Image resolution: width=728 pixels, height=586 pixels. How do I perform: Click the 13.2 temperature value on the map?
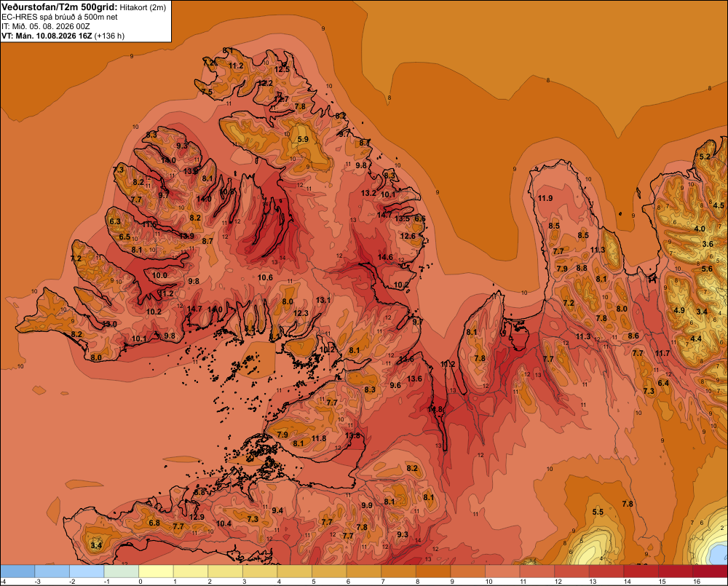click(368, 193)
